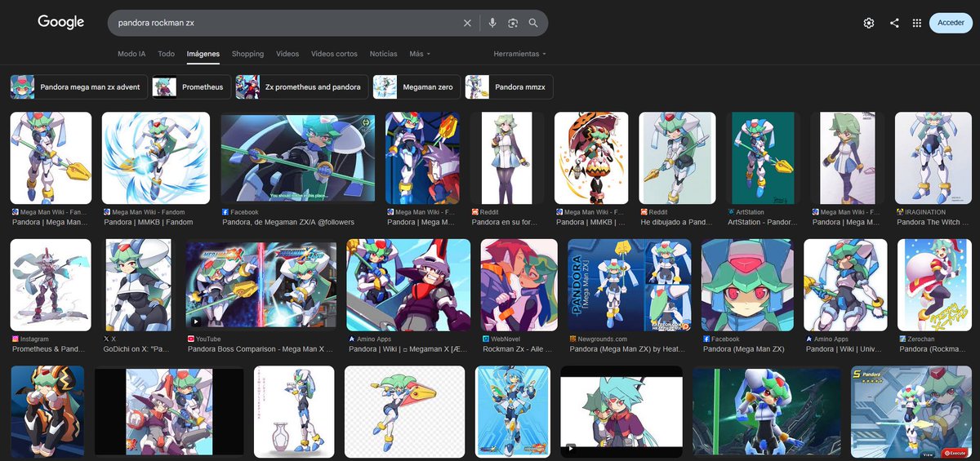Open IRAGINATION Pandora The Witch image

933,157
